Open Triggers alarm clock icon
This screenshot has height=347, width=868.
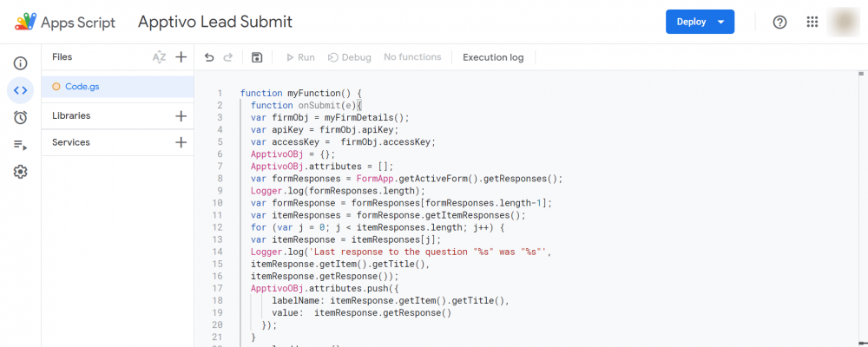[x=21, y=117]
